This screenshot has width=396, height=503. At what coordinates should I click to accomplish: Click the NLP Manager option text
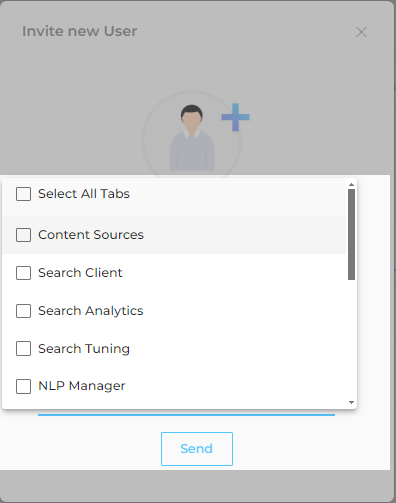(x=82, y=386)
